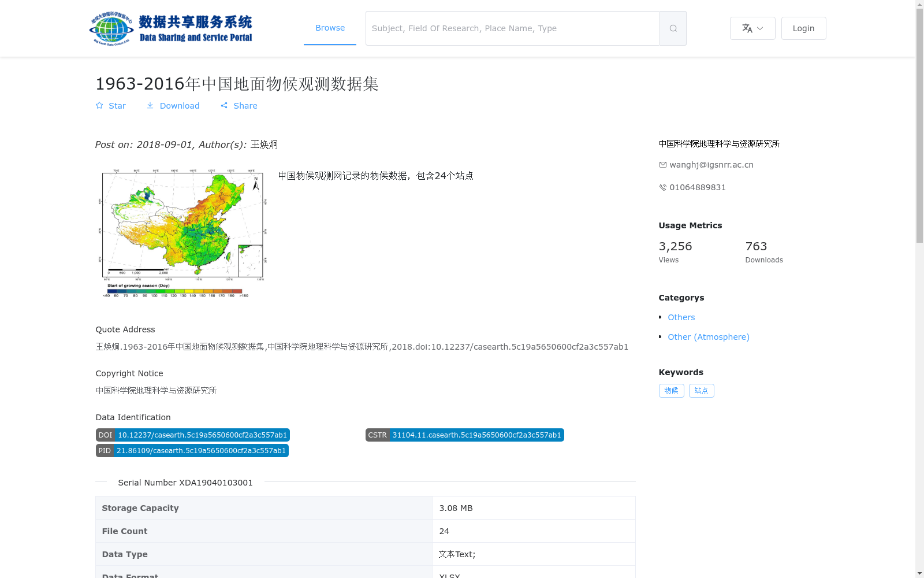Click the Share link text
Screen dimensions: 924x578
[x=245, y=106]
